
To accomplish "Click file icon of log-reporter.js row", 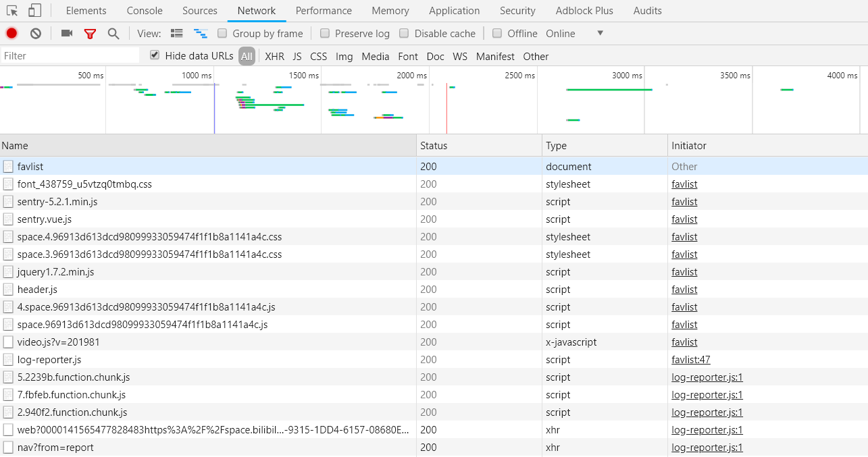I will coord(8,359).
